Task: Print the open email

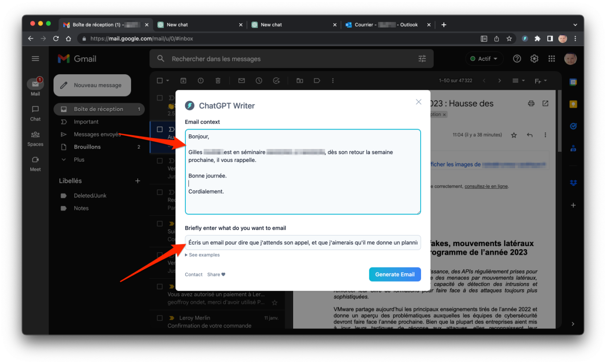Action: (x=531, y=103)
